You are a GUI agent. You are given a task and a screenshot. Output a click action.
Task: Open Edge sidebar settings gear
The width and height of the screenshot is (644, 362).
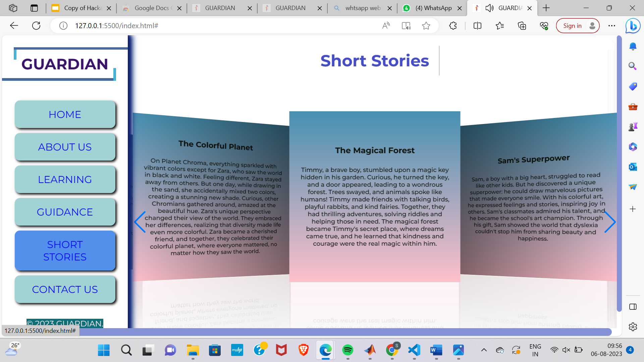pyautogui.click(x=633, y=326)
